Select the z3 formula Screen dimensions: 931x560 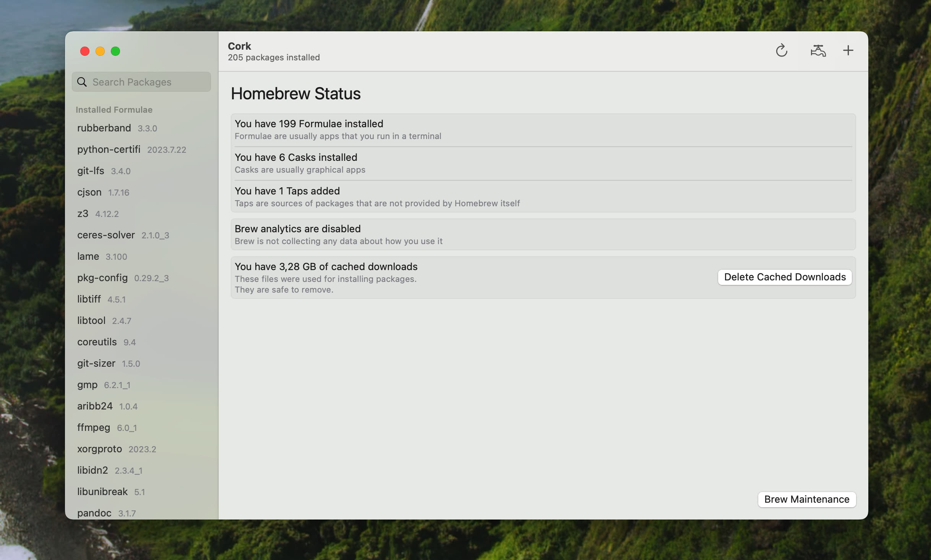pos(83,214)
